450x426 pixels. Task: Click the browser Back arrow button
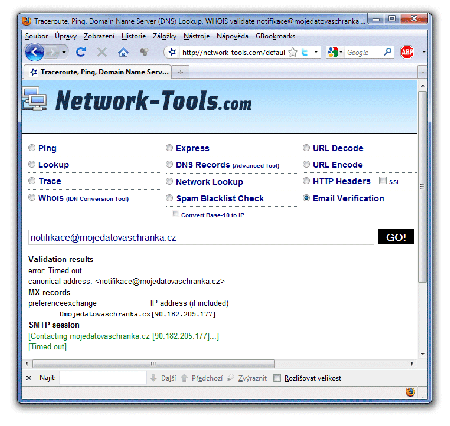34,52
